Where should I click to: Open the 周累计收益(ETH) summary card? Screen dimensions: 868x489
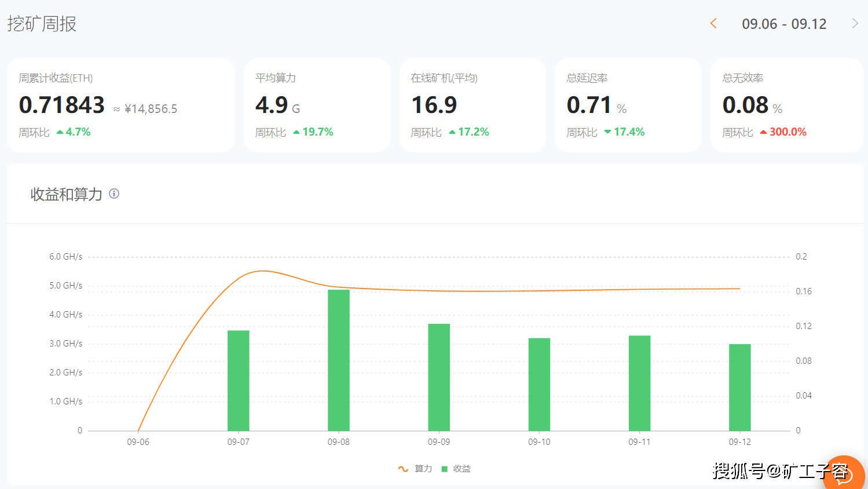tap(121, 105)
